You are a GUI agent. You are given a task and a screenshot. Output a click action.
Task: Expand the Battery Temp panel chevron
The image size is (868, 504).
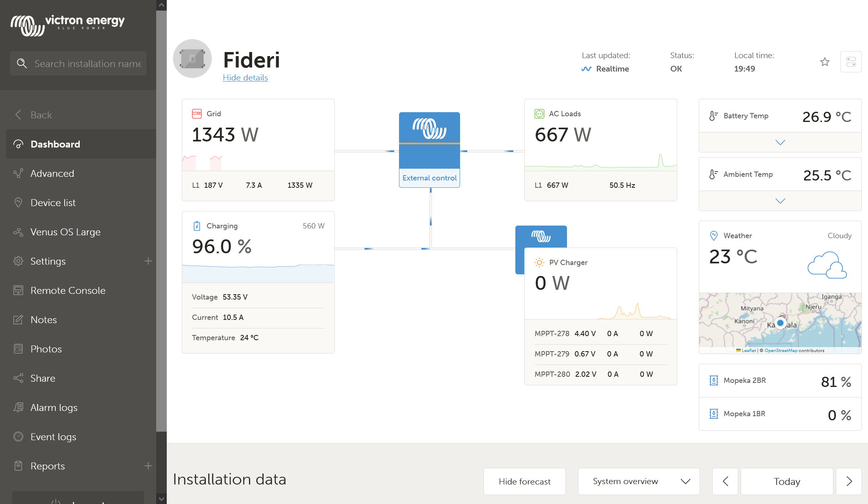point(780,142)
